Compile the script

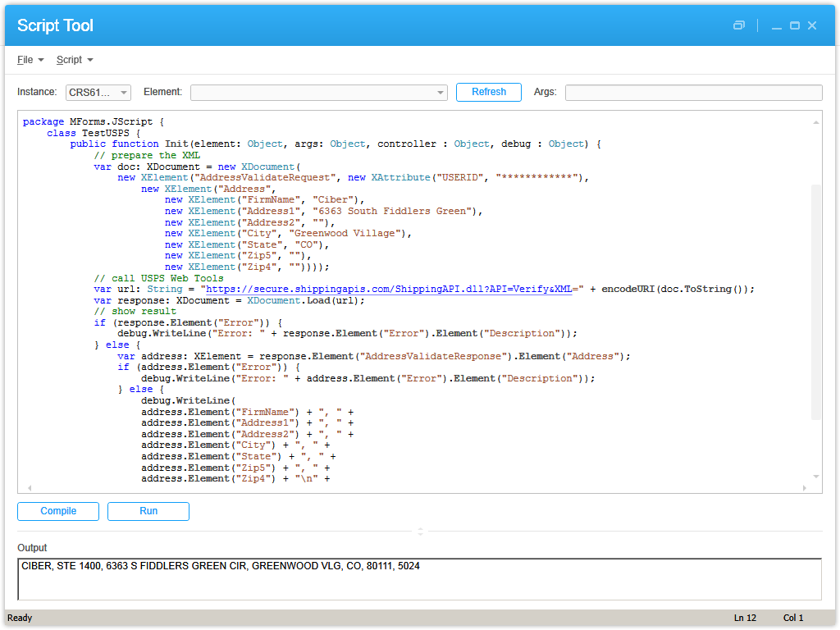(58, 511)
